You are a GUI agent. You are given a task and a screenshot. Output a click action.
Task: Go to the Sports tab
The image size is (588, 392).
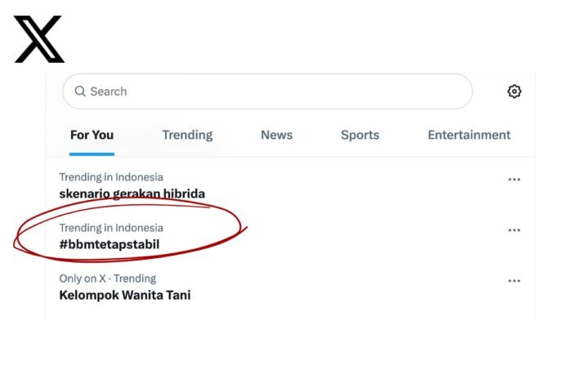[x=360, y=135]
